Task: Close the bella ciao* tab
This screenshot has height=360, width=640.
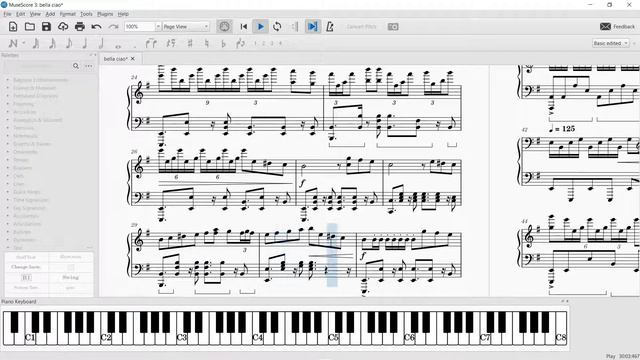Action: click(x=133, y=59)
